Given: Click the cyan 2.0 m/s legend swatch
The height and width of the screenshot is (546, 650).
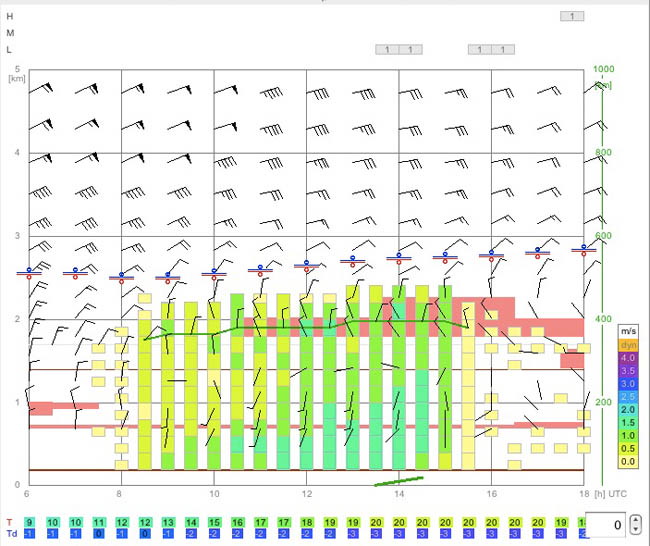Looking at the screenshot, I should pos(628,410).
